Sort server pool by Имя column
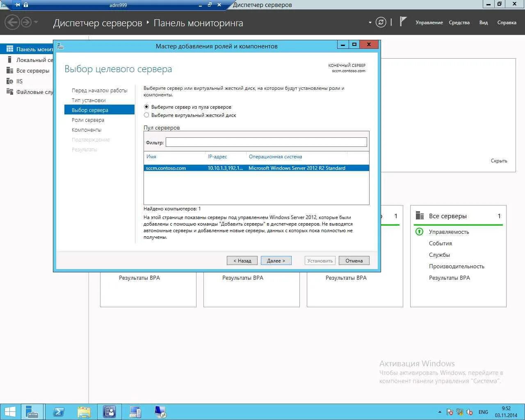This screenshot has width=525, height=420. pos(151,156)
